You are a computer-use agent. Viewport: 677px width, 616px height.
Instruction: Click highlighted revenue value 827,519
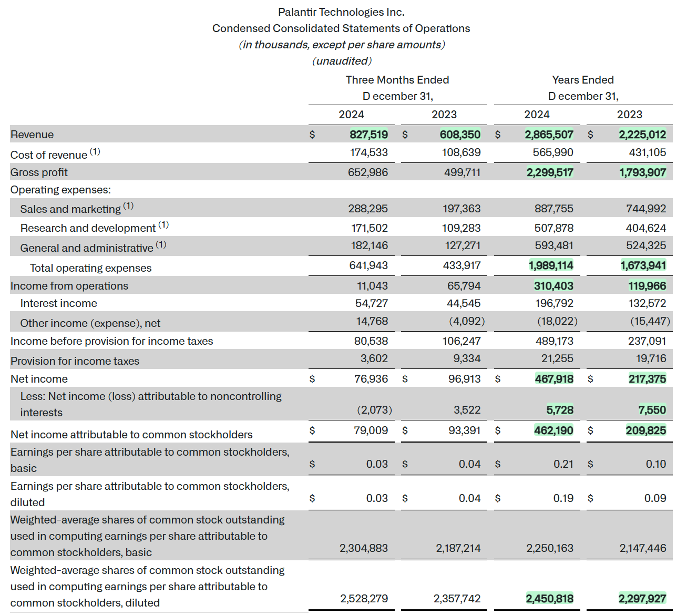coord(369,135)
